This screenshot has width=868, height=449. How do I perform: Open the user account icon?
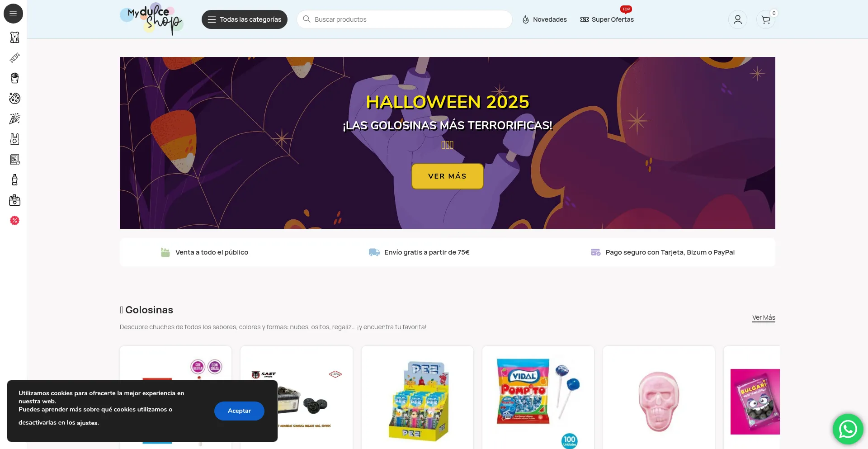(x=737, y=19)
